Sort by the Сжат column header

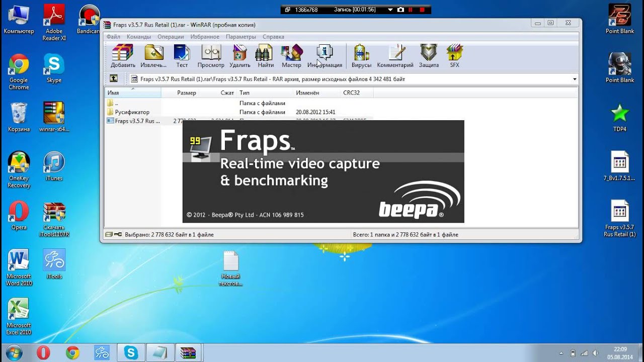(x=218, y=93)
